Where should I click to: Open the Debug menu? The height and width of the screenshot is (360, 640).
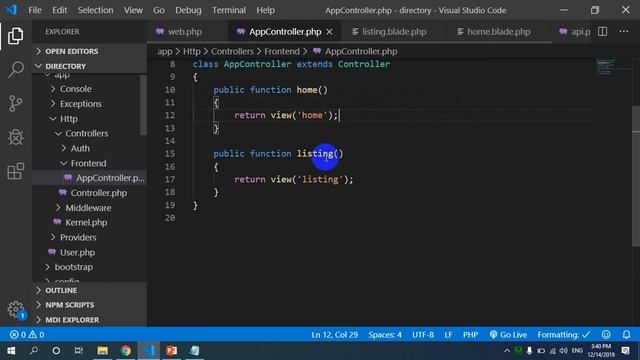(x=188, y=10)
